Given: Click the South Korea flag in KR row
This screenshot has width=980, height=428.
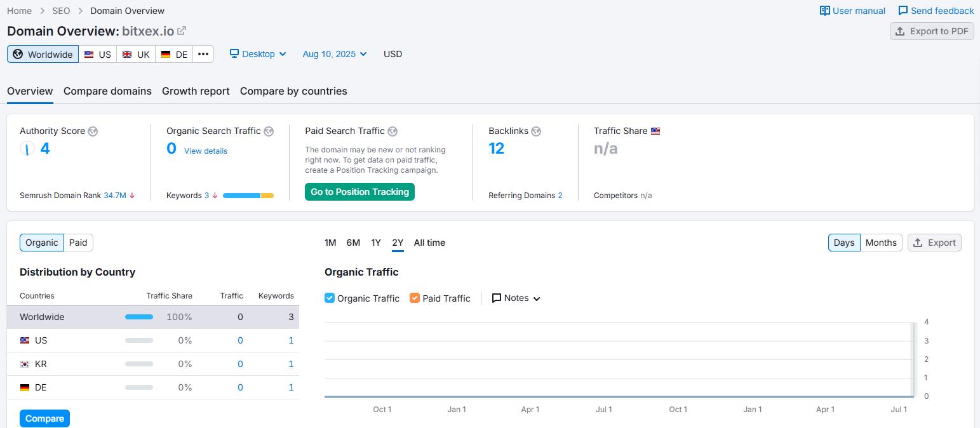Looking at the screenshot, I should tap(25, 364).
